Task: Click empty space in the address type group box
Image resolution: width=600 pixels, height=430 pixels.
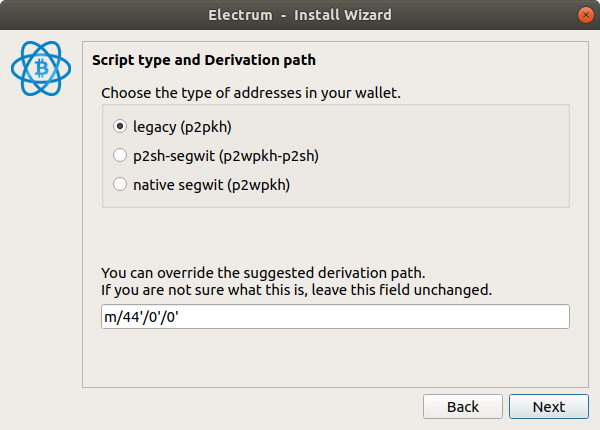Action: 440,157
